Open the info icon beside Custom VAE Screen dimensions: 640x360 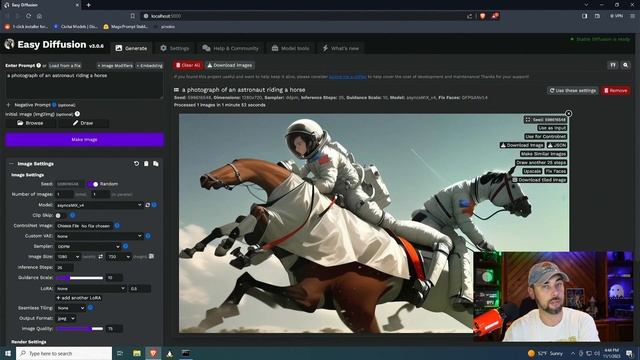148,236
